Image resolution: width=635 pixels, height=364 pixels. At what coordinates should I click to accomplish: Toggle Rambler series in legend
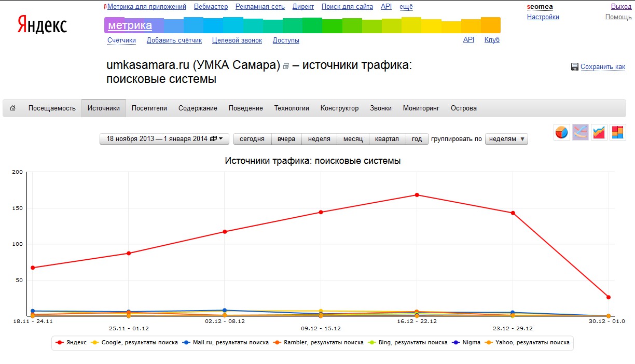[x=318, y=342]
